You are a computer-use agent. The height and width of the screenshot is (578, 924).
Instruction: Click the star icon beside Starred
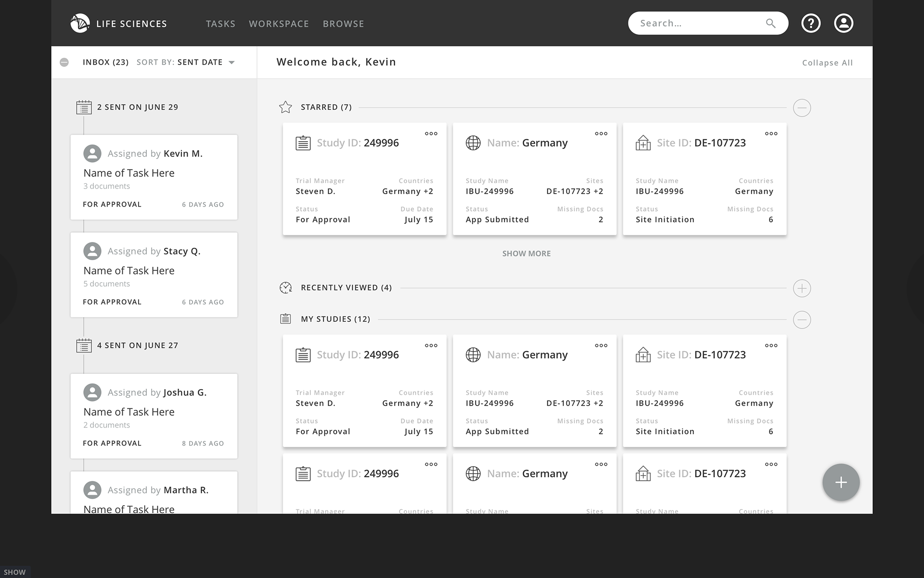point(285,107)
